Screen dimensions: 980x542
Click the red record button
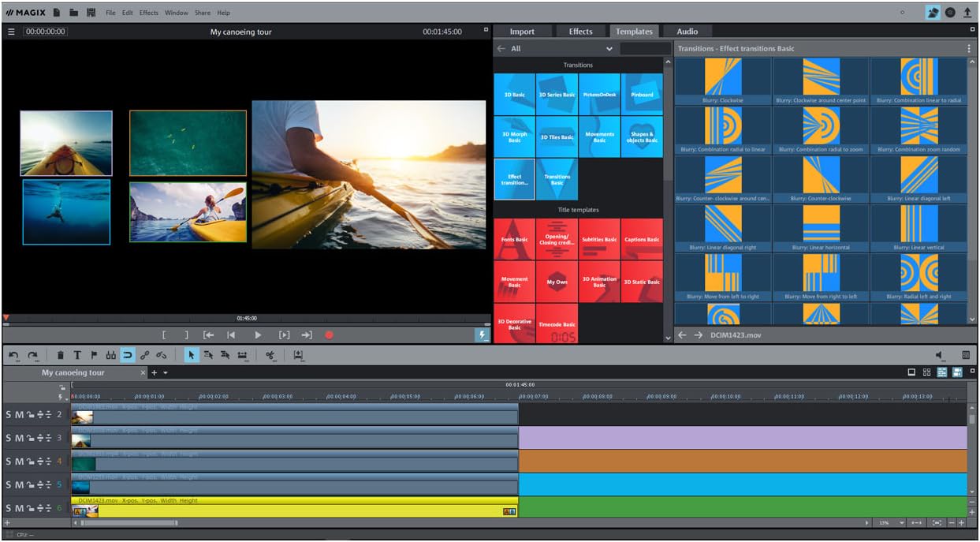329,335
